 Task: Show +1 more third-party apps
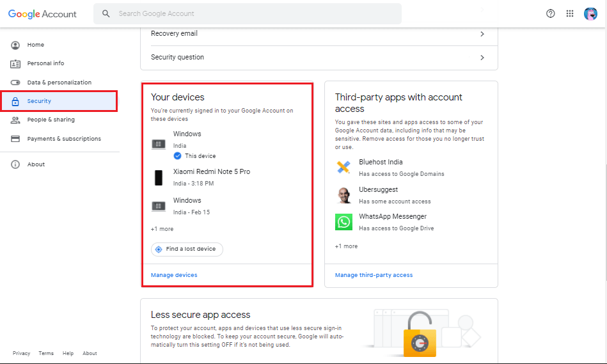coord(346,246)
